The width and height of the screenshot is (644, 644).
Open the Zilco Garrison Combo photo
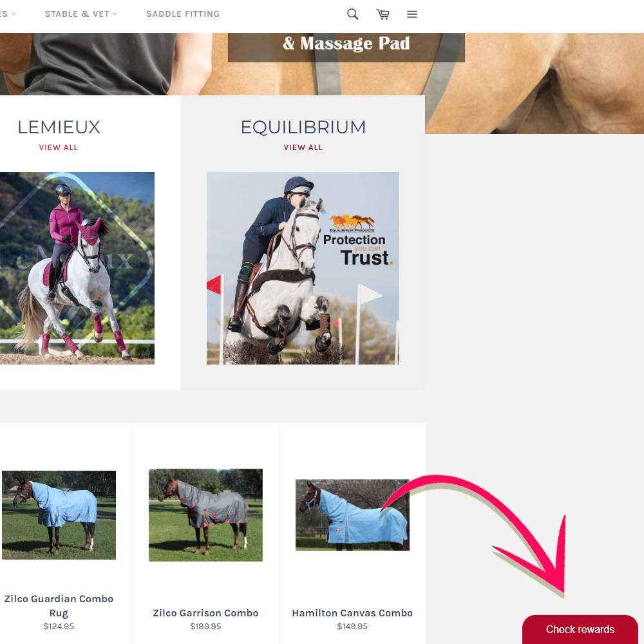pyautogui.click(x=205, y=515)
